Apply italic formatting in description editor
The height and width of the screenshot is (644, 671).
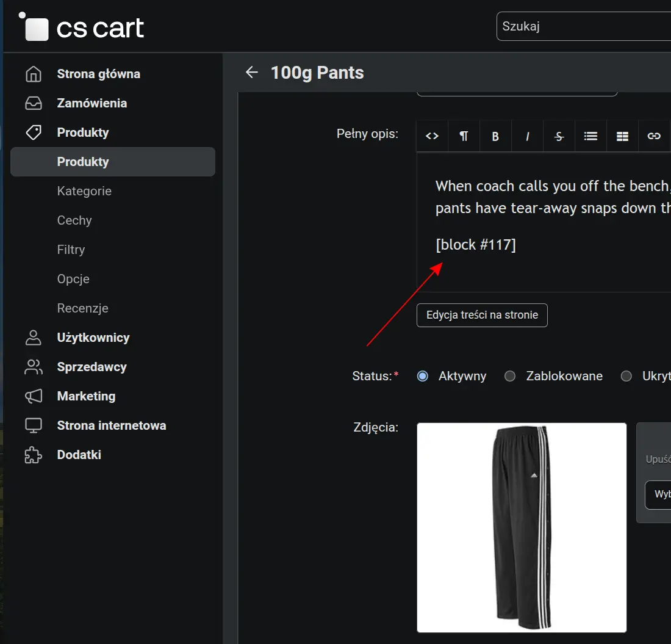coord(527,136)
